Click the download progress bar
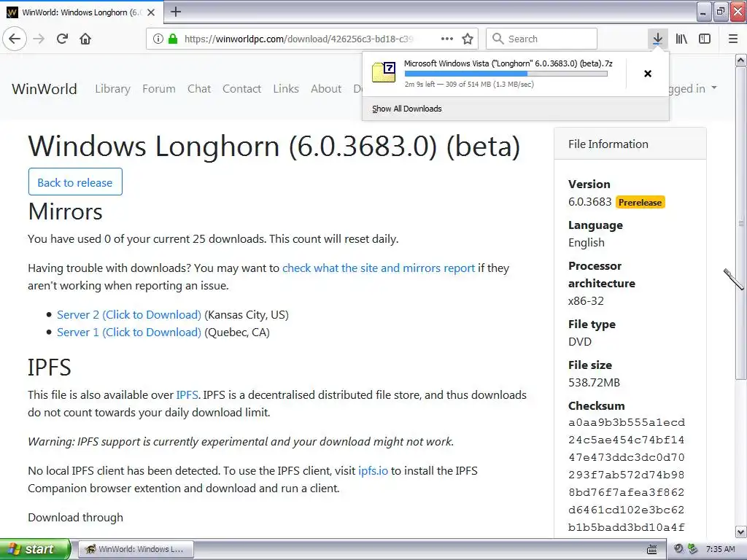The image size is (747, 560). [x=506, y=74]
